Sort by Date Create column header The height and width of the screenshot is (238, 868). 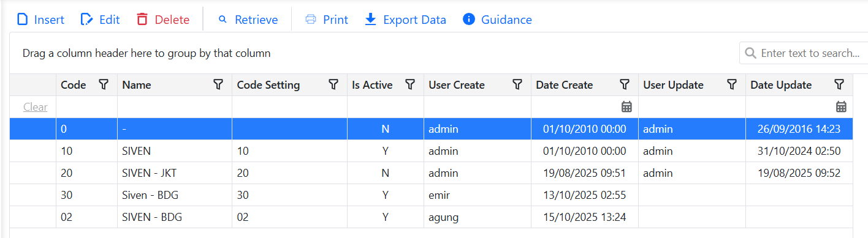point(565,85)
